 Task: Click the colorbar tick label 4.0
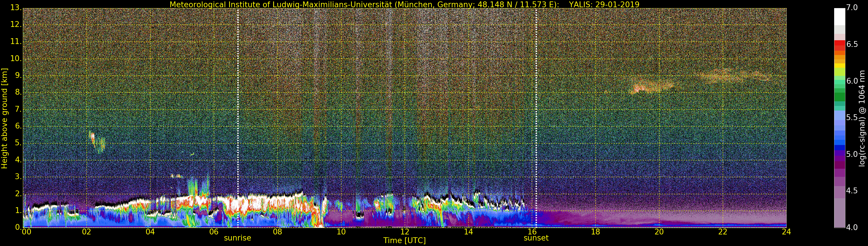[x=852, y=227]
